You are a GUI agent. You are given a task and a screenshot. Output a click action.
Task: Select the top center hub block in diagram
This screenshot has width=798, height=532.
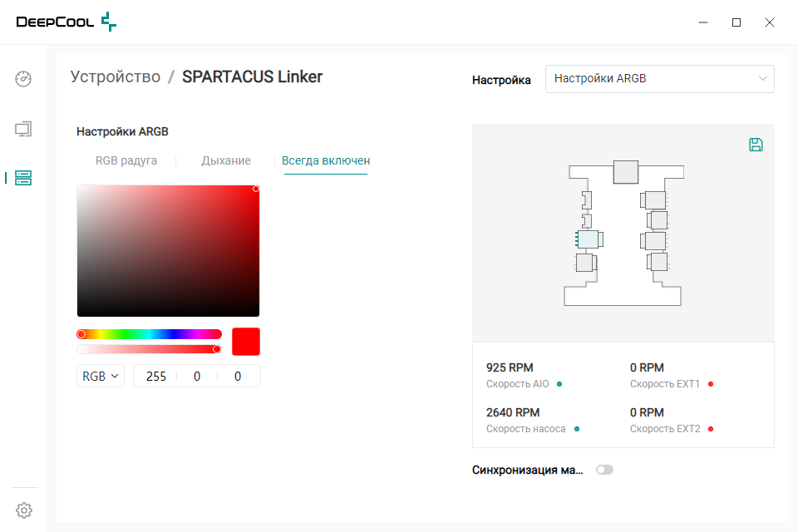(x=625, y=172)
